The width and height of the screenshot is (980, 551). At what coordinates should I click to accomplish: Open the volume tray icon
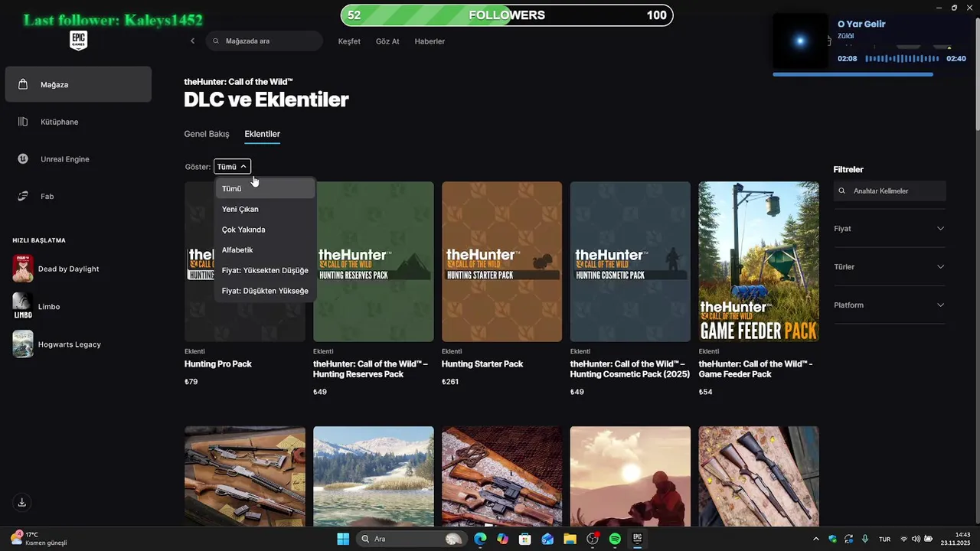point(916,539)
